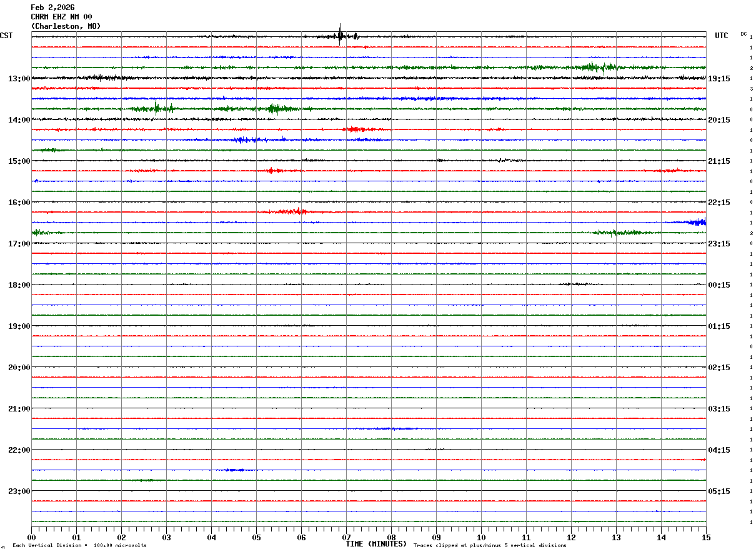Select the 19:00 CST time label

point(19,326)
